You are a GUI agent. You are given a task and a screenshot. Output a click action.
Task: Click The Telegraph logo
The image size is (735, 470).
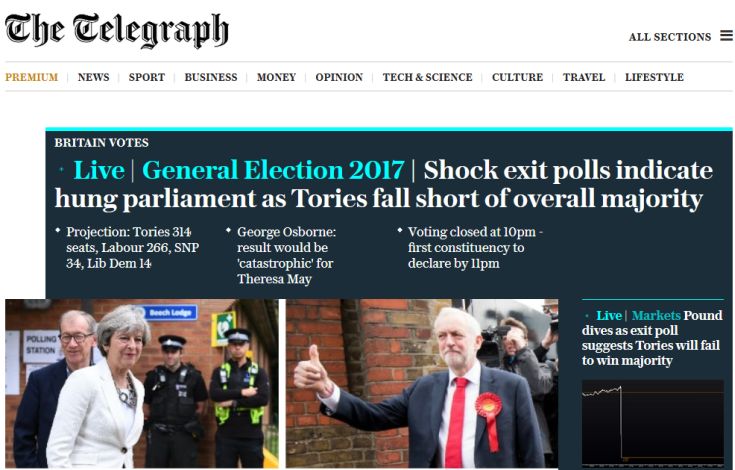click(117, 30)
